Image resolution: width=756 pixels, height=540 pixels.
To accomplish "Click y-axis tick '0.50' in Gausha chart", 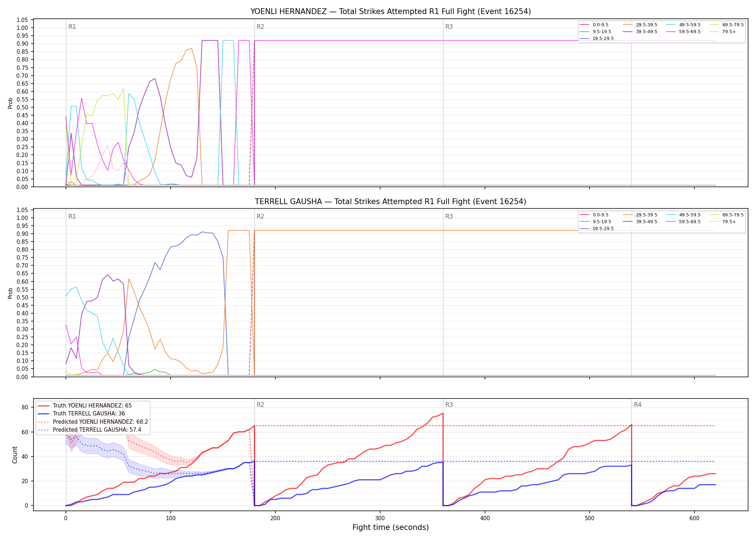I will tap(22, 297).
